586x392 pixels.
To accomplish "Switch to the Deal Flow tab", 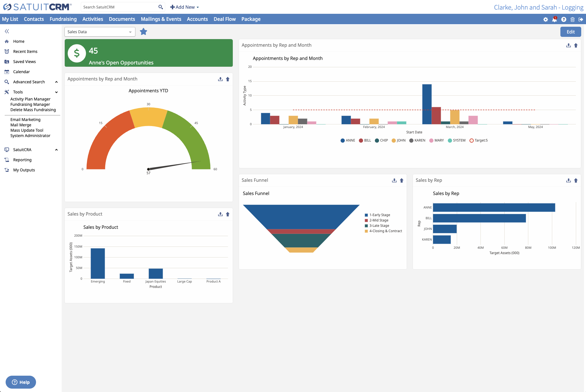I will 225,19.
